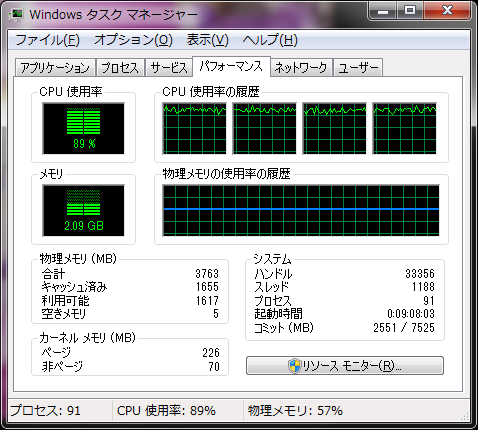The height and width of the screenshot is (430, 478).
Task: Click the second CPU history graph
Action: 264,128
